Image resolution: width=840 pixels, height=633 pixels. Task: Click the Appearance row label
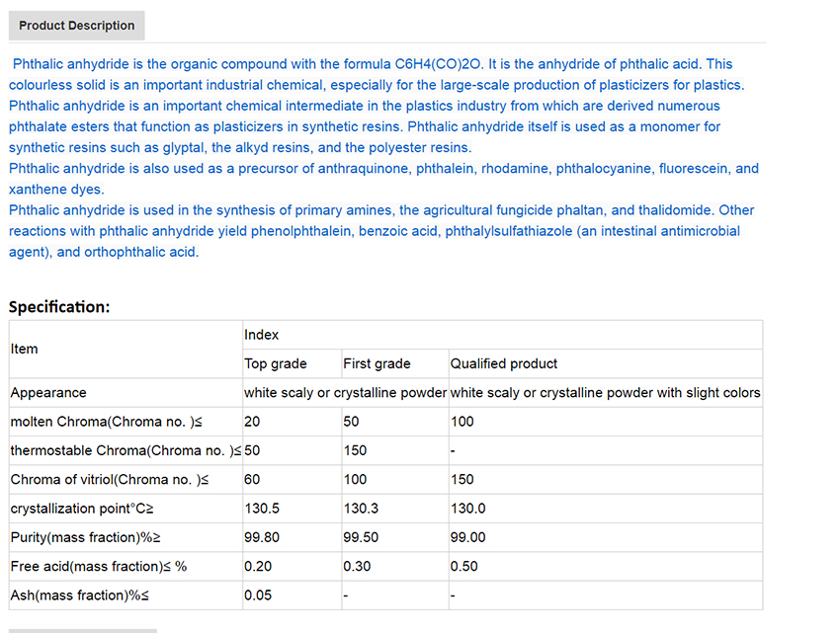pos(48,392)
